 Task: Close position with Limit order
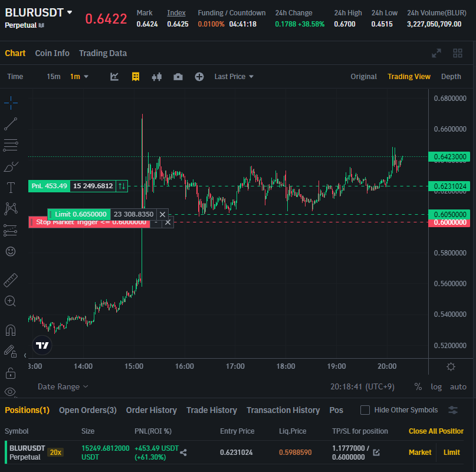click(x=451, y=453)
